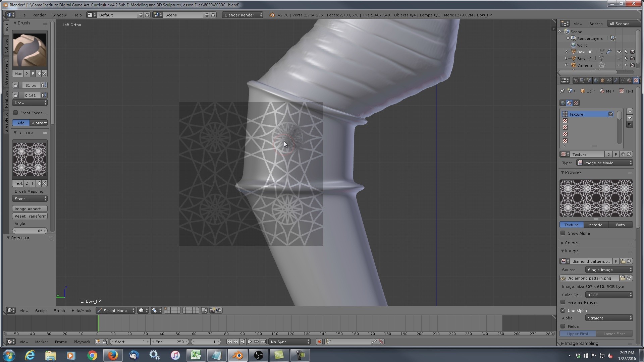The image size is (644, 362).
Task: Open the Hide/Mask menu
Action: click(x=82, y=311)
